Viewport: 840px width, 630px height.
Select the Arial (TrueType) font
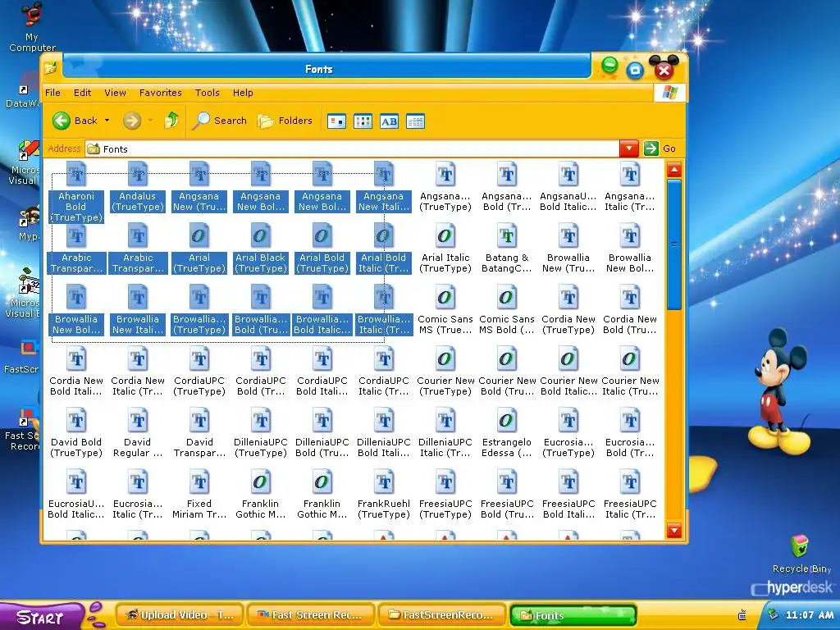(x=199, y=248)
